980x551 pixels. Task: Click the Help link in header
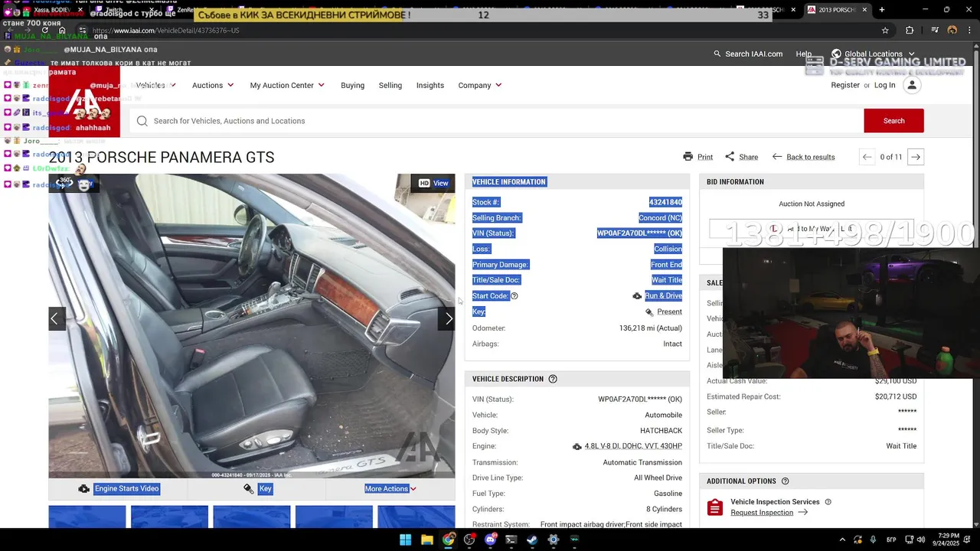point(803,54)
